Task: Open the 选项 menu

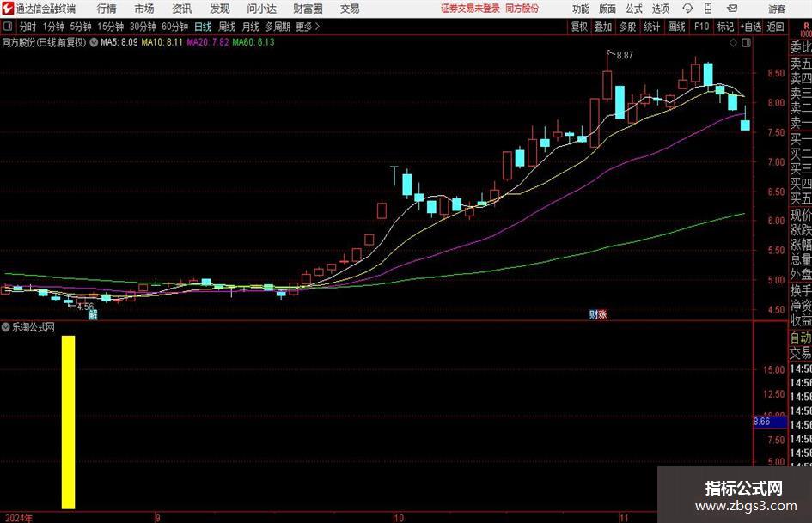Action: point(660,9)
